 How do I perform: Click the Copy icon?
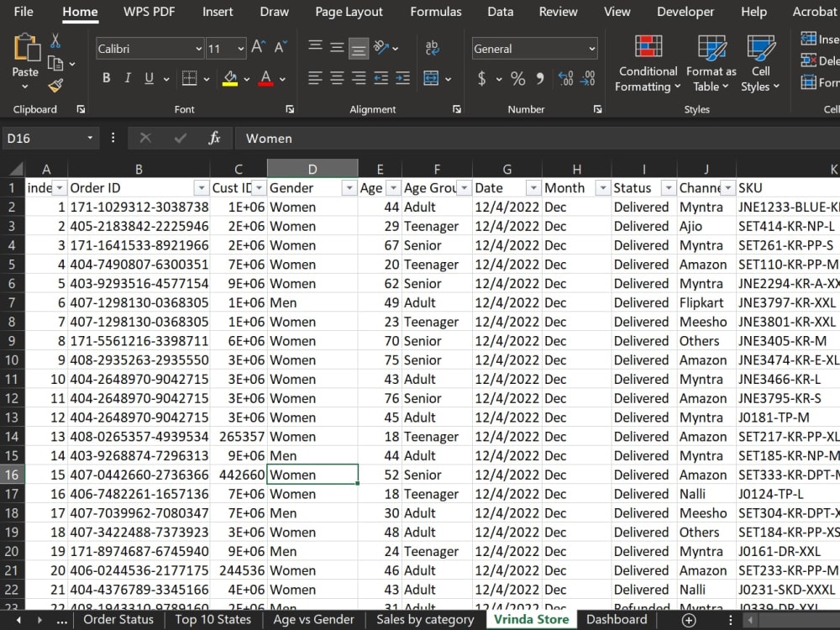pos(55,63)
